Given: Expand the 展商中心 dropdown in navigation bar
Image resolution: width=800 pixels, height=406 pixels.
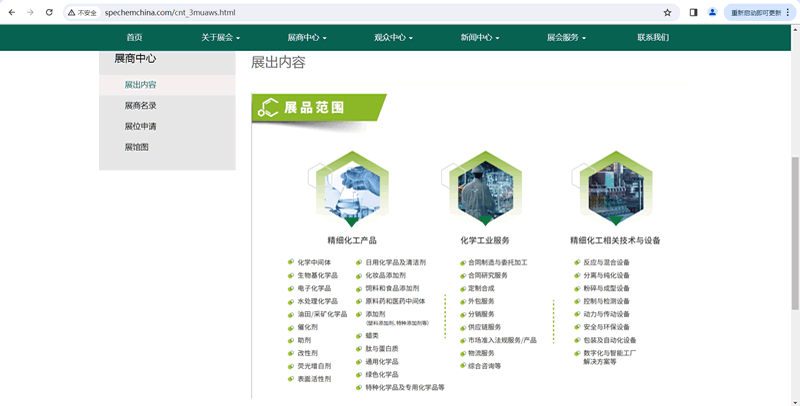Looking at the screenshot, I should pos(307,38).
